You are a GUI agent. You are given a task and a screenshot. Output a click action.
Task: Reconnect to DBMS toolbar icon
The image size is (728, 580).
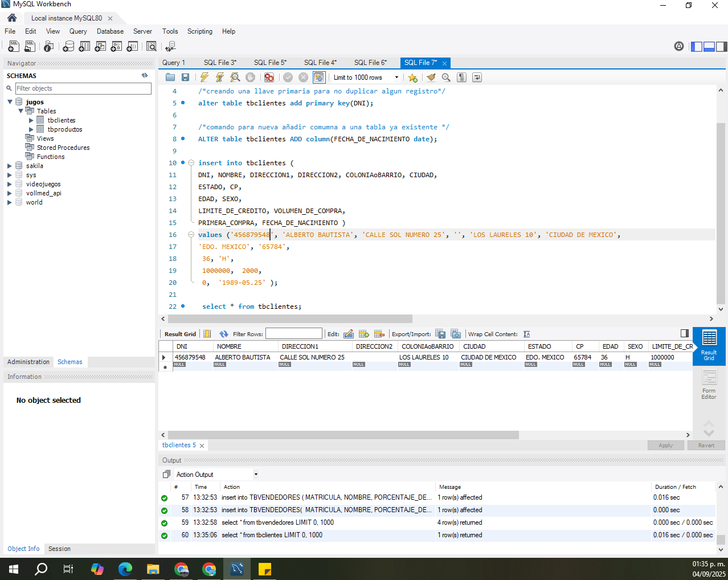170,47
